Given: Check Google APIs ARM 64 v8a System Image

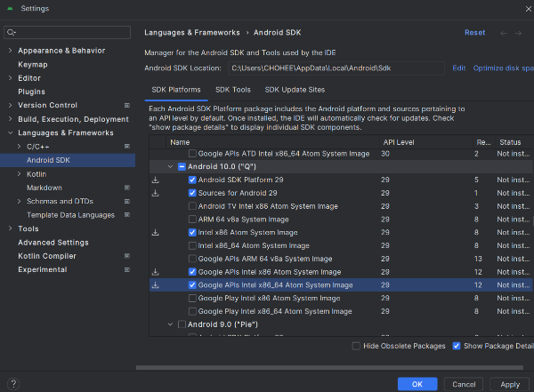Looking at the screenshot, I should (192, 259).
